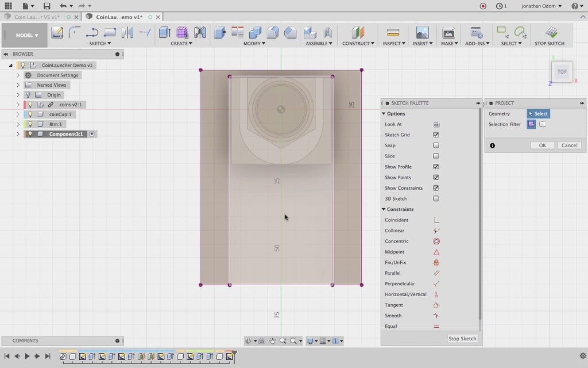The width and height of the screenshot is (588, 368).
Task: Click OK in the Project dialog
Action: (542, 145)
